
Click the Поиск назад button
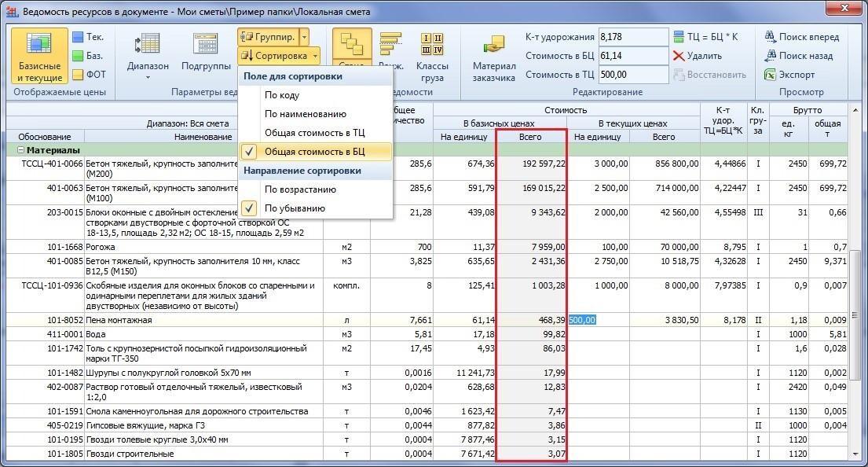point(771,56)
